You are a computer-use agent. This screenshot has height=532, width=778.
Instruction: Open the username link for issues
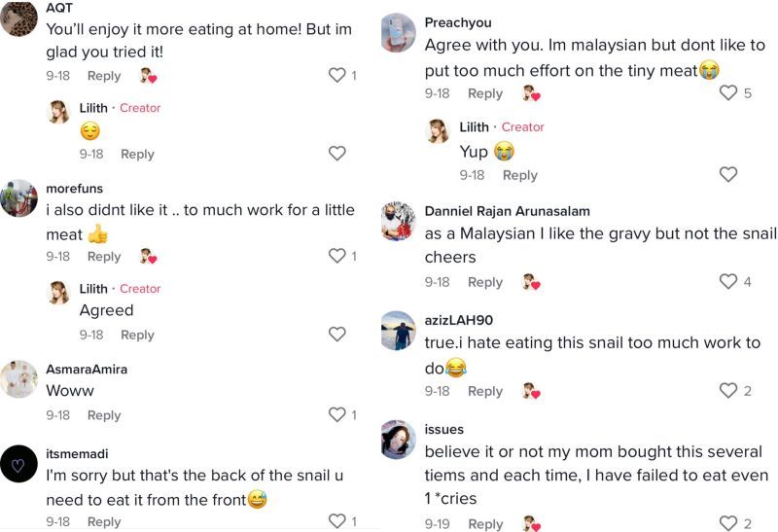[x=444, y=429]
